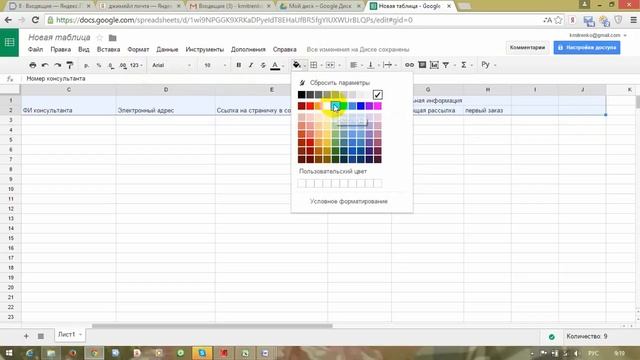Open the Данные menu
The height and width of the screenshot is (360, 640).
(167, 49)
